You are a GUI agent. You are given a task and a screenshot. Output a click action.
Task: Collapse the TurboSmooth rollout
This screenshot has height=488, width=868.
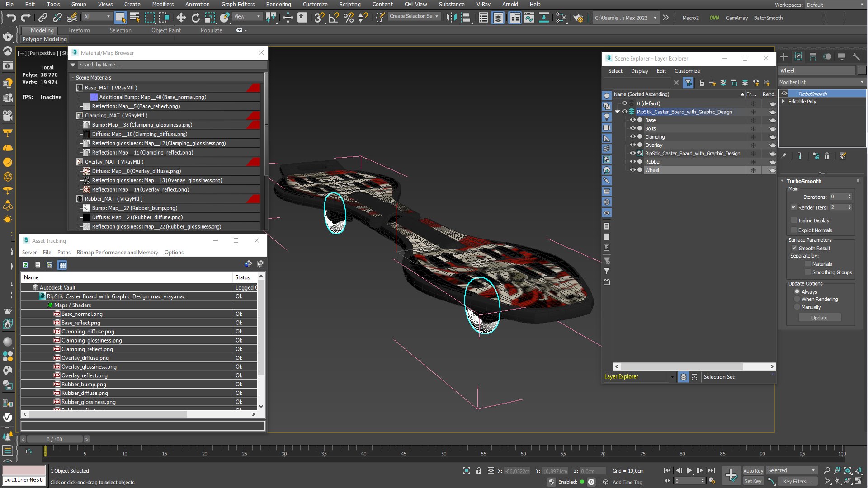click(x=783, y=181)
